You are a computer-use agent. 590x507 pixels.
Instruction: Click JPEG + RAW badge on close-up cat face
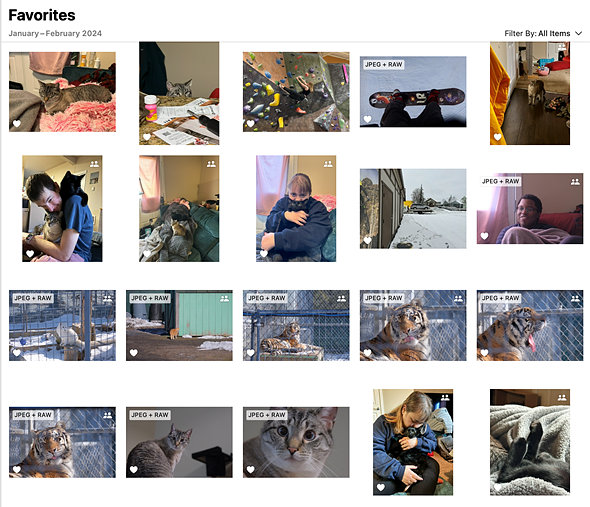click(267, 415)
